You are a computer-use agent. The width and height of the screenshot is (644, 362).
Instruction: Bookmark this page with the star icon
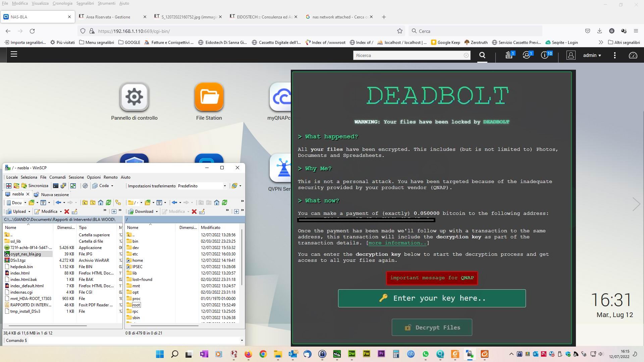[399, 31]
